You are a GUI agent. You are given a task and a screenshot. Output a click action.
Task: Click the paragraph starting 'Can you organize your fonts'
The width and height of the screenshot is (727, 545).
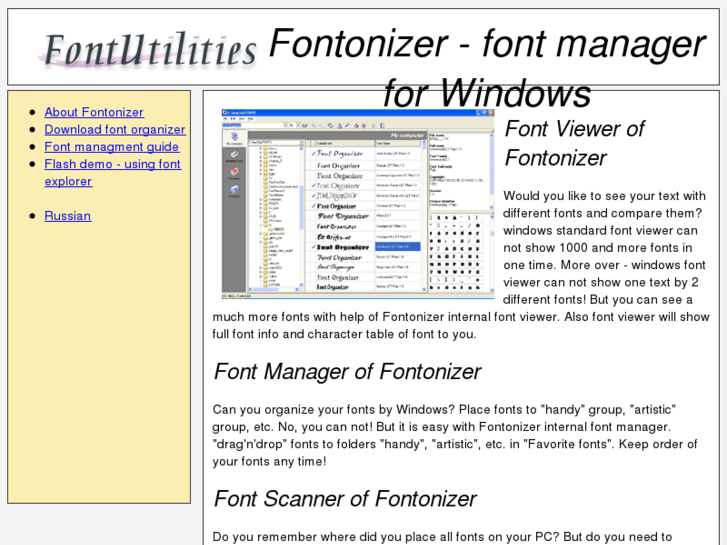point(455,436)
